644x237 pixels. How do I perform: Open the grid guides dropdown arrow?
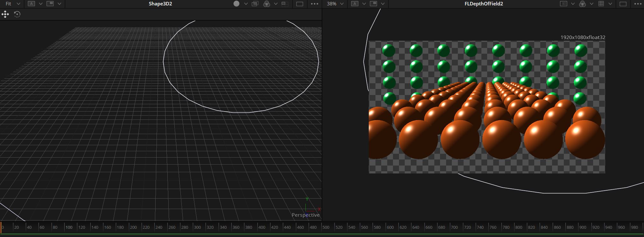click(610, 4)
